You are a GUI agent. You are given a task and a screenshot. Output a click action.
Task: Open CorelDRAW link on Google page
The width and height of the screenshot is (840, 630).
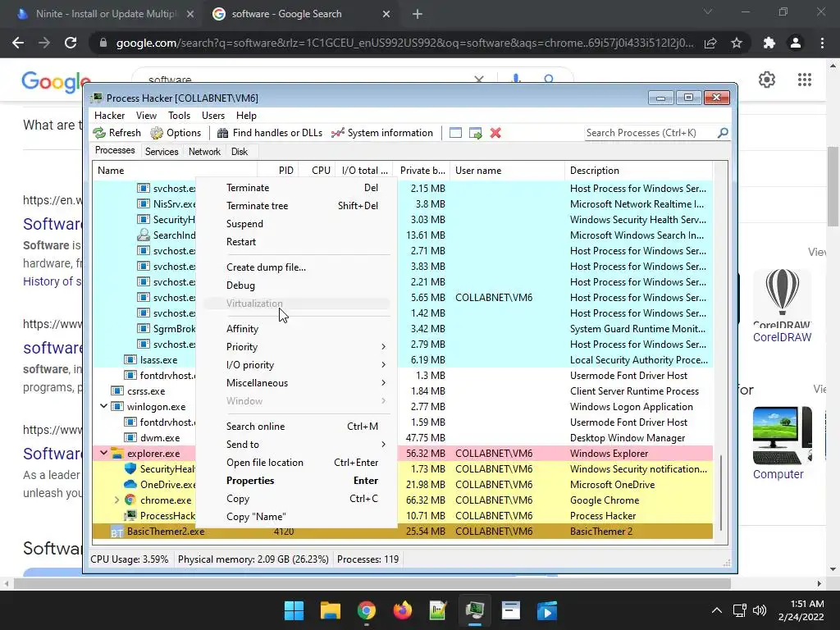click(782, 337)
